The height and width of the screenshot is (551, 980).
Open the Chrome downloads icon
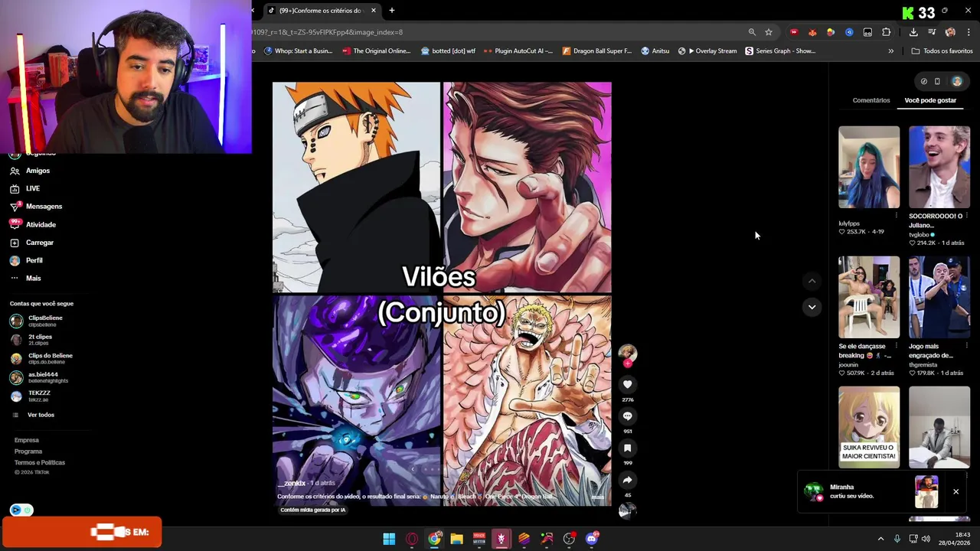913,32
